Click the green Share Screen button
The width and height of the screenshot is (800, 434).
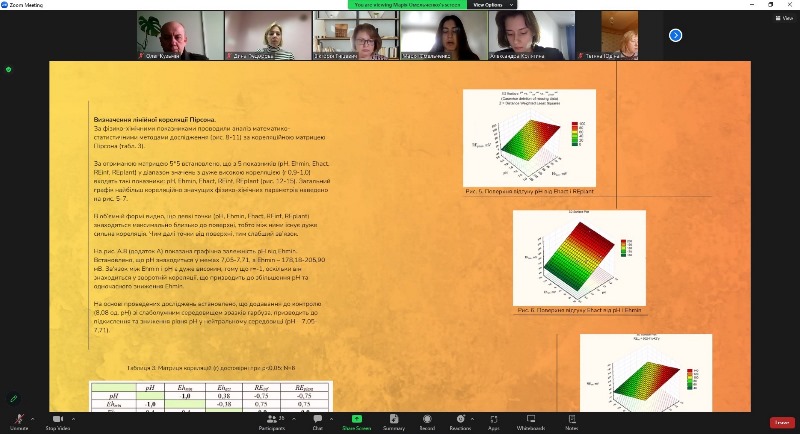[x=357, y=422]
